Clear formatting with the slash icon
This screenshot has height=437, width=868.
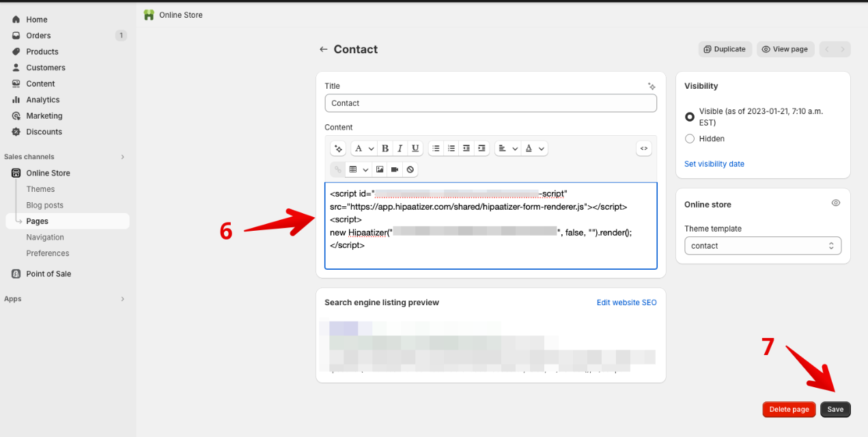(x=410, y=169)
